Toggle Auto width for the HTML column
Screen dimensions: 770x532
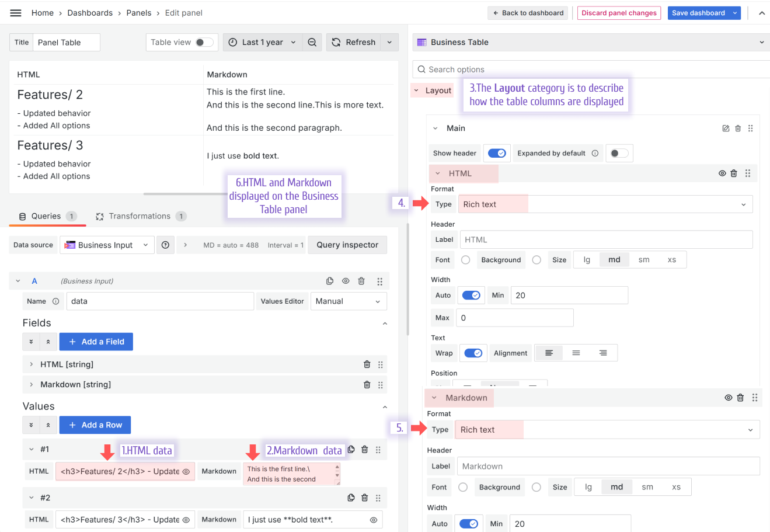[x=471, y=295]
